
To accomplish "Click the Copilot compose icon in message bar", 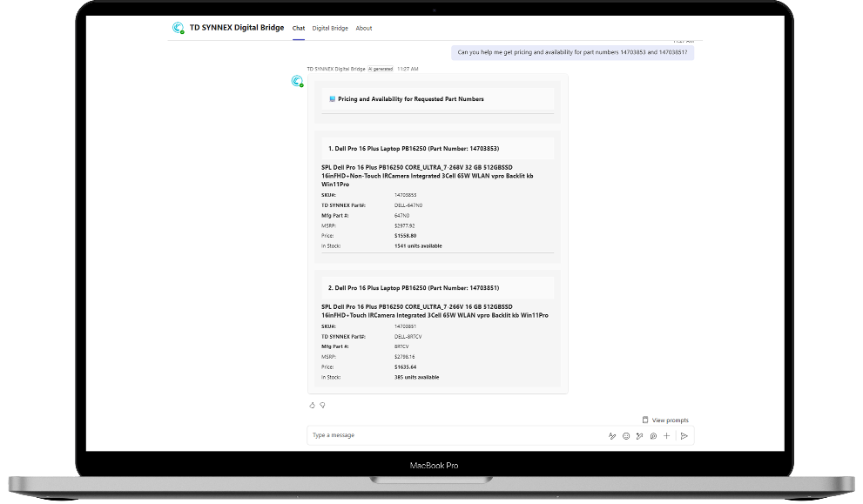I will tap(639, 435).
